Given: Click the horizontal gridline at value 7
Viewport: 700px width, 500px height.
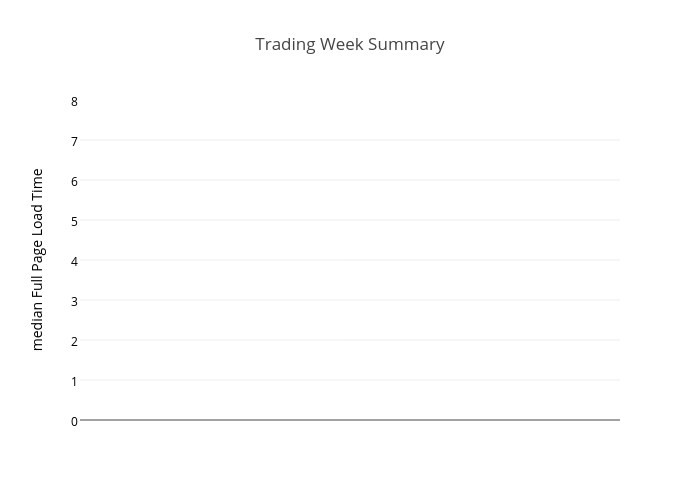Looking at the screenshot, I should [350, 140].
